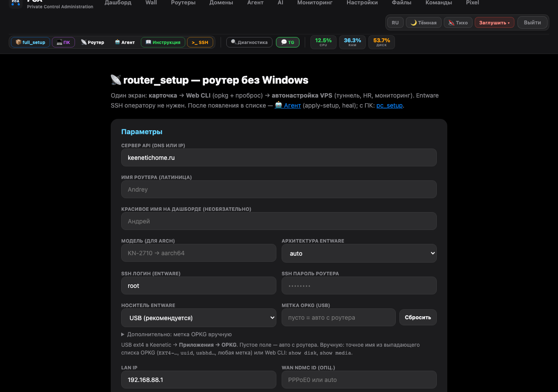Open the Носитель Entware dropdown
558x392 pixels.
pos(199,318)
